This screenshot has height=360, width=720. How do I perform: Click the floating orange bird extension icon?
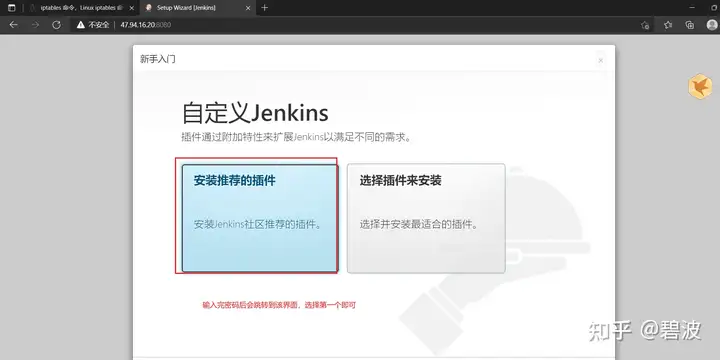(x=700, y=86)
